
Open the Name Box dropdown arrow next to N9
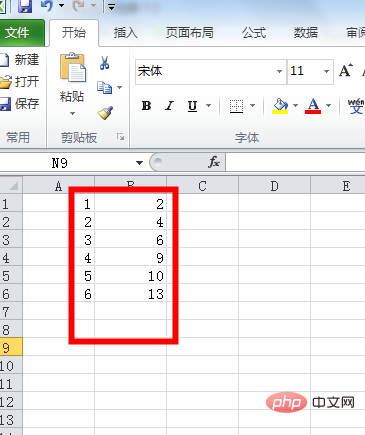tap(139, 163)
